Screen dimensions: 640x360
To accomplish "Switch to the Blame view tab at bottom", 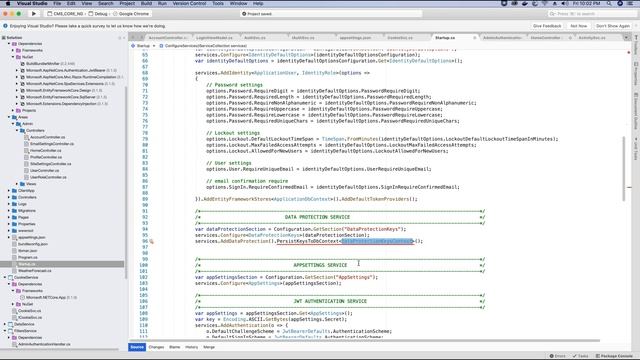I will [174, 347].
